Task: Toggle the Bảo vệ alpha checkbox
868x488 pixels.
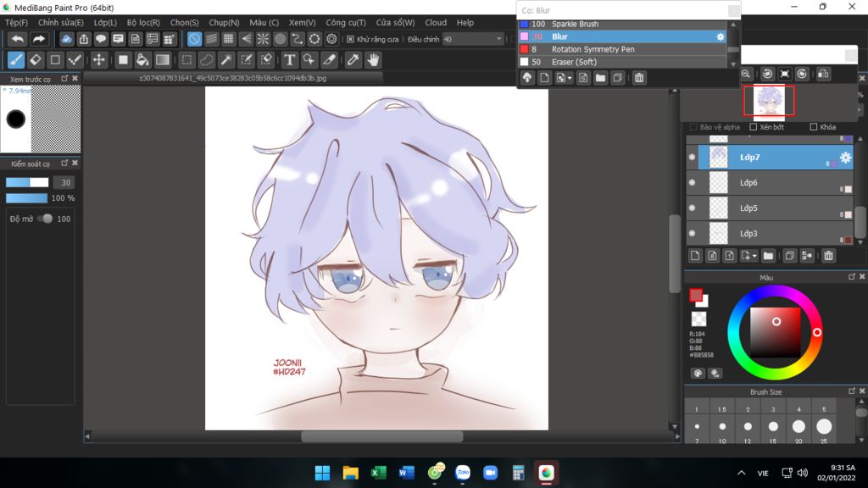Action: (x=693, y=127)
